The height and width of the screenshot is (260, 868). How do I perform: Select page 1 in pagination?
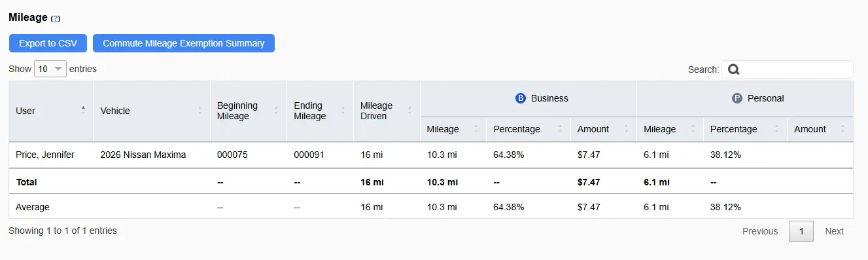(801, 231)
